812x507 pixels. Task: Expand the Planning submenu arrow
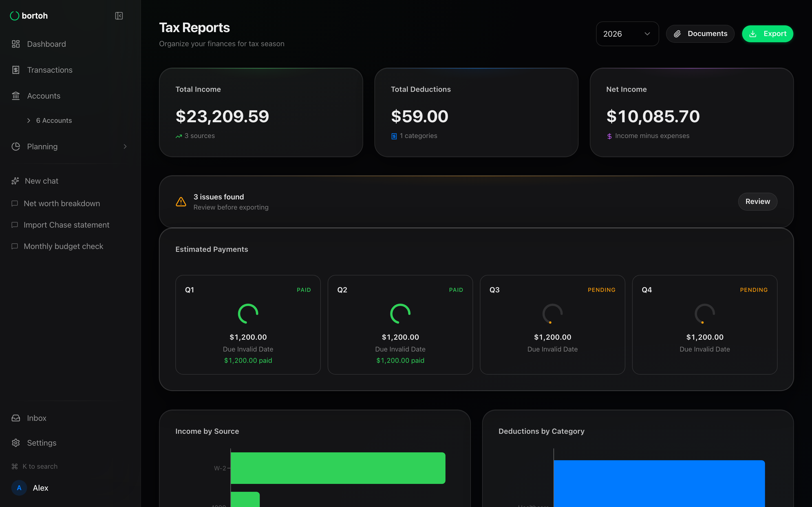125,146
